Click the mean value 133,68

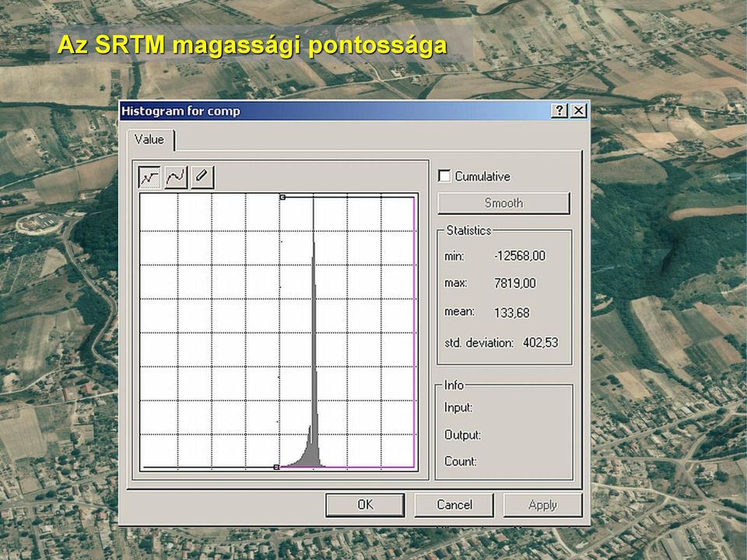coord(512,313)
